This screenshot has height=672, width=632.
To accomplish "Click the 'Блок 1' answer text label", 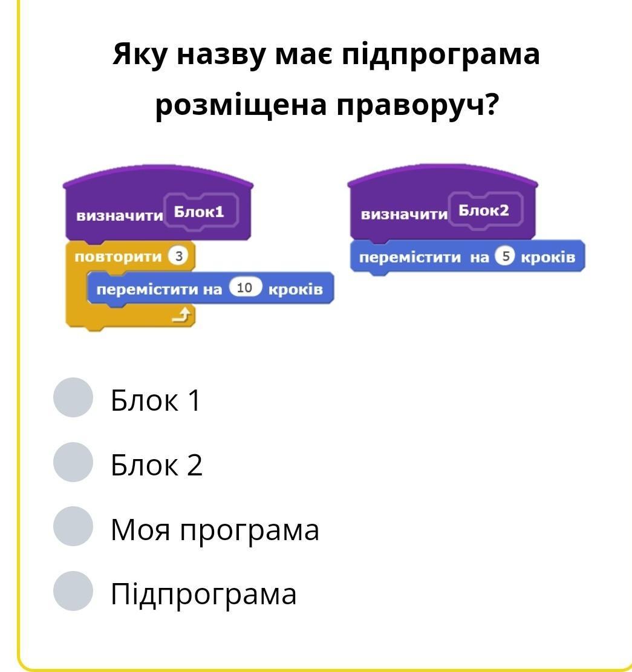I will click(155, 400).
